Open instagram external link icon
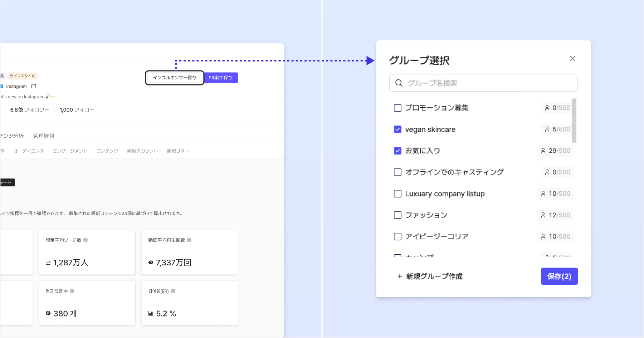Image resolution: width=644 pixels, height=338 pixels. (x=34, y=86)
